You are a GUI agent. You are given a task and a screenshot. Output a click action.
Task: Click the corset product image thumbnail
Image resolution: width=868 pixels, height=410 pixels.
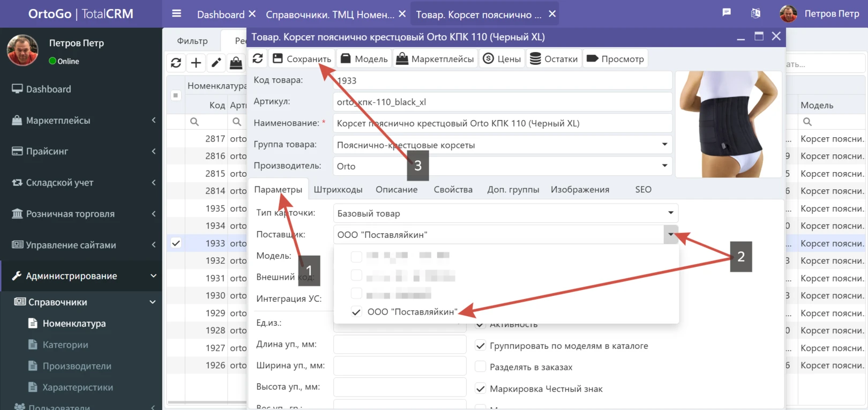click(x=728, y=124)
